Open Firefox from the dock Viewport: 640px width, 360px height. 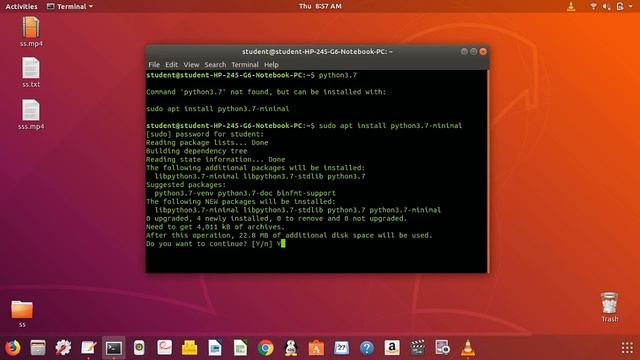13,348
